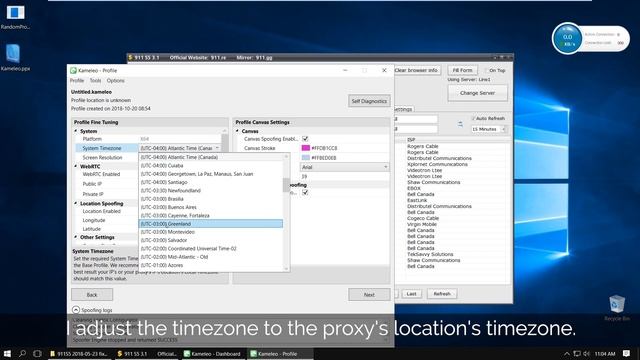Open Windows Start menu
Viewport: 640px width, 360px height.
7,353
